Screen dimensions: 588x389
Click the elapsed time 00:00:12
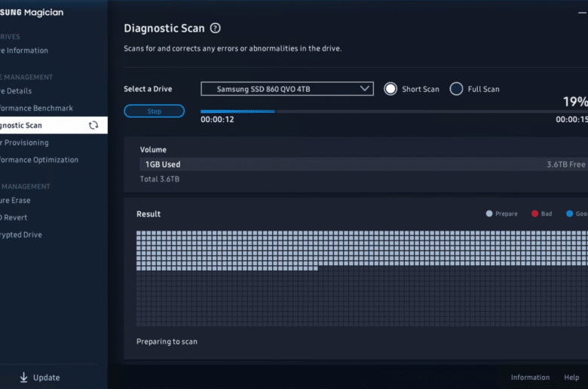[x=218, y=120]
